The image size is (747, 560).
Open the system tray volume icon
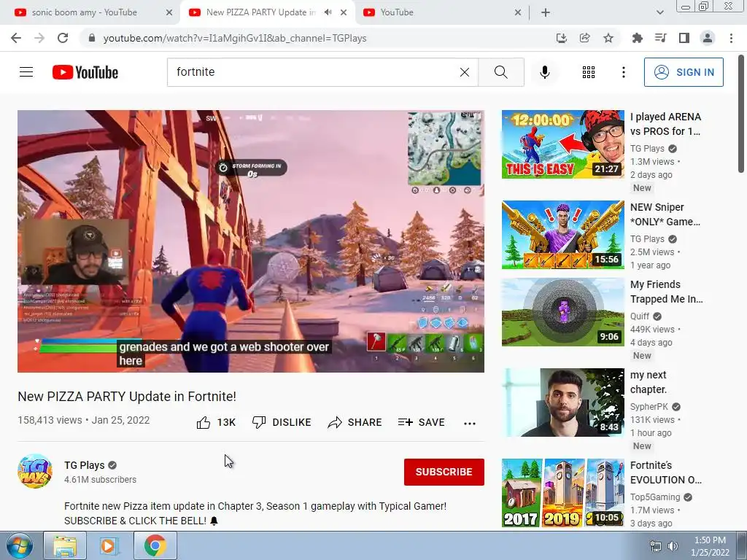click(x=673, y=546)
